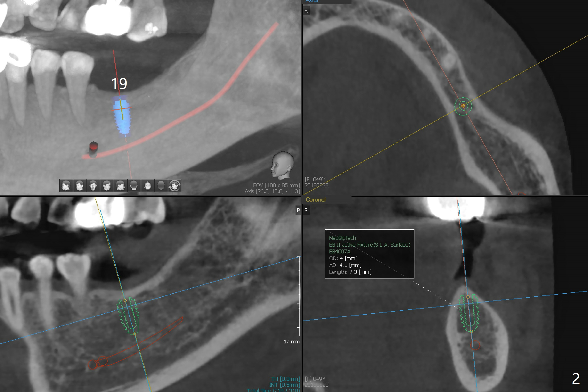Click the Axial view label

pos(312,1)
